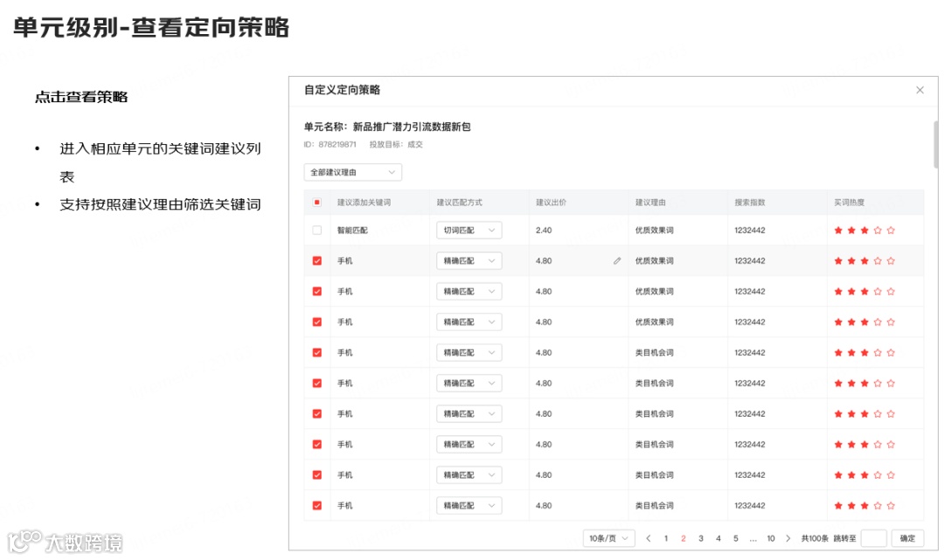Click the 建议出价 column header

click(x=551, y=202)
